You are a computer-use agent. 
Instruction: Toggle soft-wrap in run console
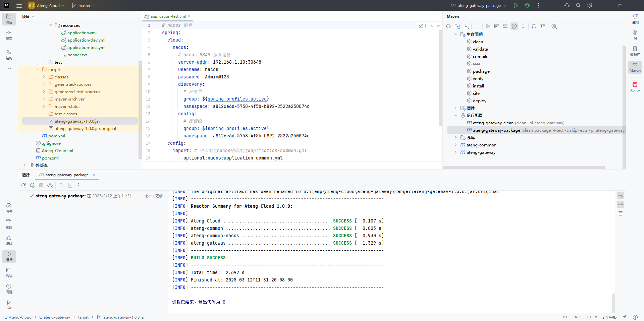(621, 196)
